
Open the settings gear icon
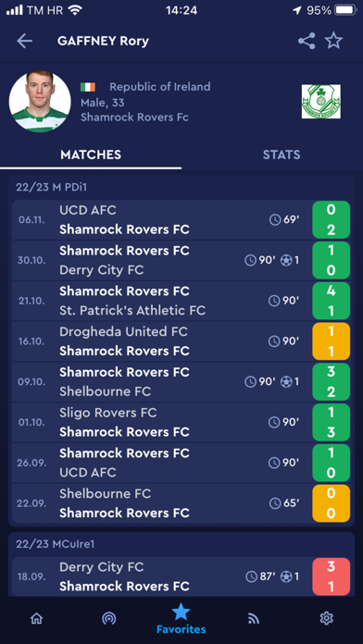[326, 618]
